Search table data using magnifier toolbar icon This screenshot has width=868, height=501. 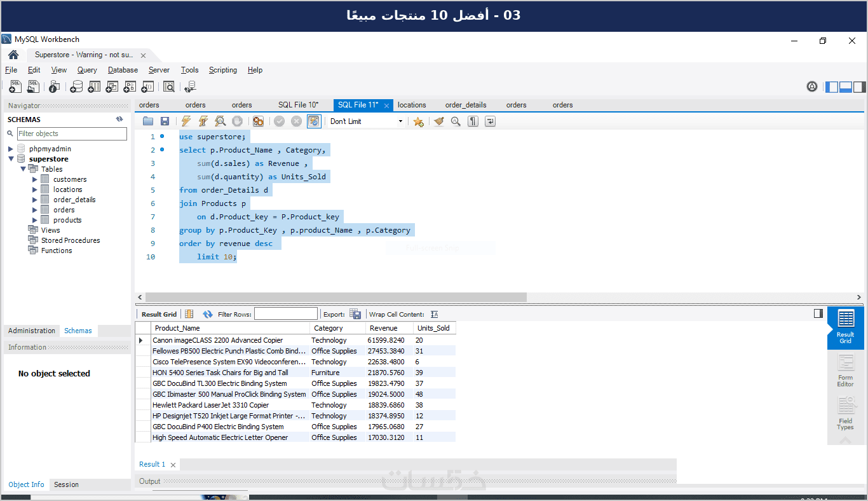point(168,86)
